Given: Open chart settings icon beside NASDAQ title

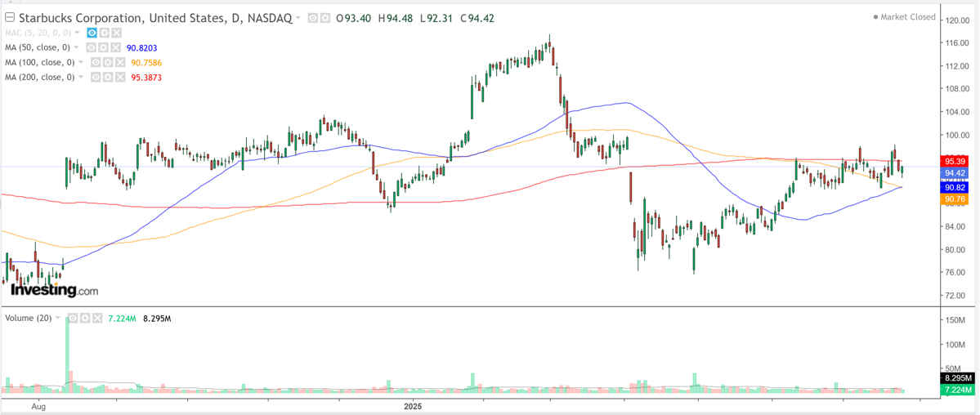Looking at the screenshot, I should point(325,18).
